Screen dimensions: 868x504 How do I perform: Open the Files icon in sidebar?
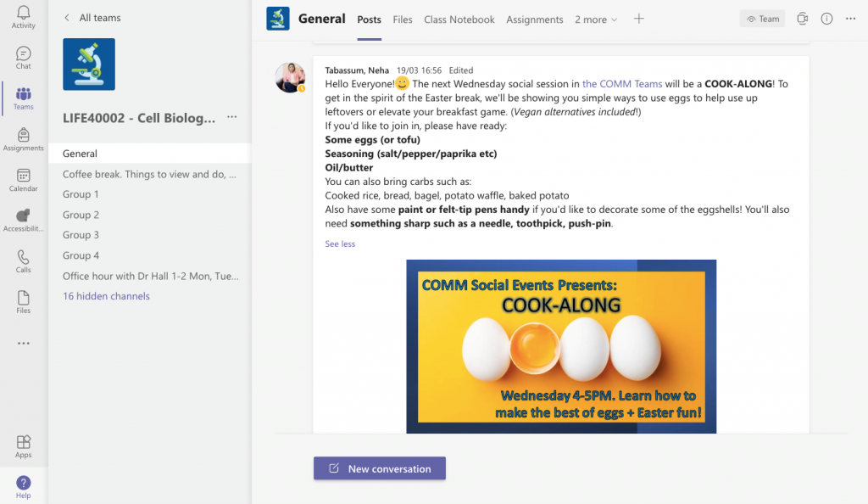23,301
